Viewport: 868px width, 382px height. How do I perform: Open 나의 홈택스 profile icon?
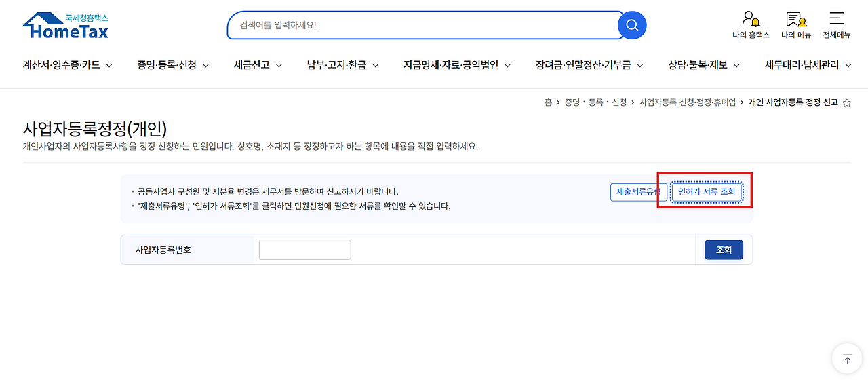click(751, 25)
